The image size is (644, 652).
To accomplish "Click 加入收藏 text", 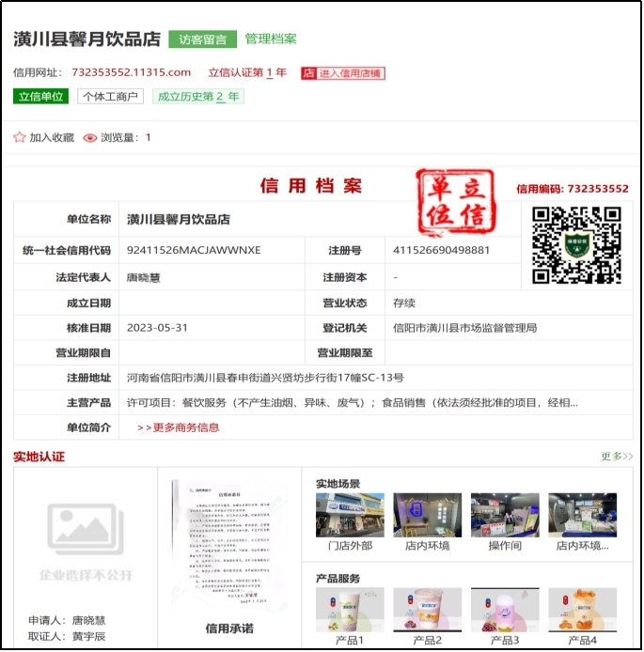I will click(52, 138).
